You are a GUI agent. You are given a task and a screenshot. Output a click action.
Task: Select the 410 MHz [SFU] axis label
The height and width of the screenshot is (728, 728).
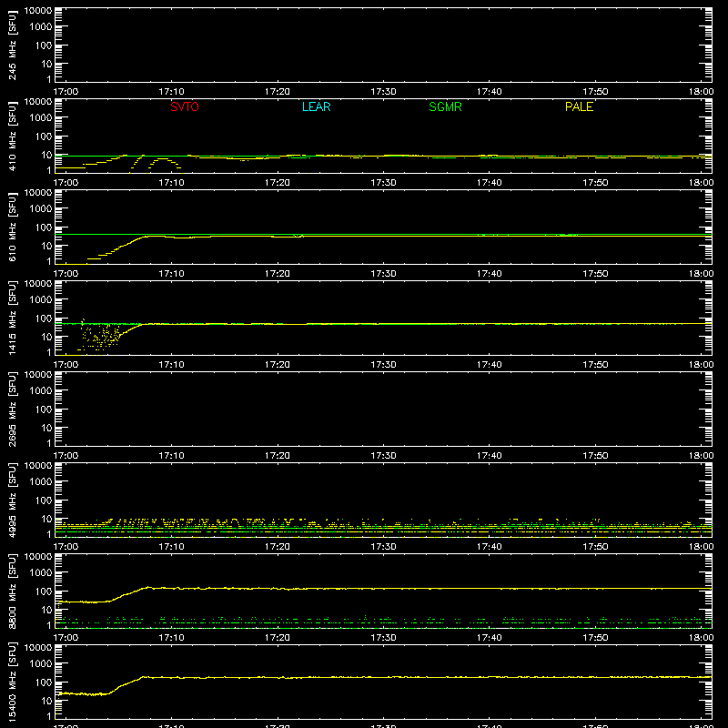[x=12, y=136]
